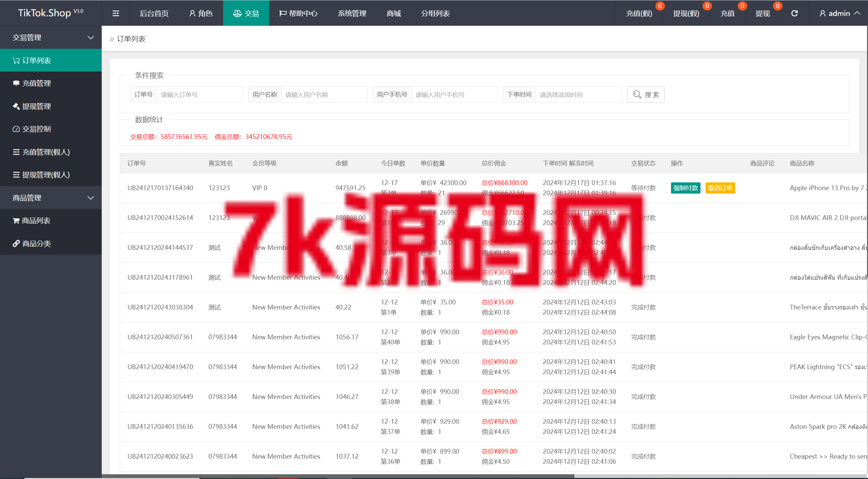Focus the 用户手机号 search input
Screen dimensions: 868x479
point(454,95)
